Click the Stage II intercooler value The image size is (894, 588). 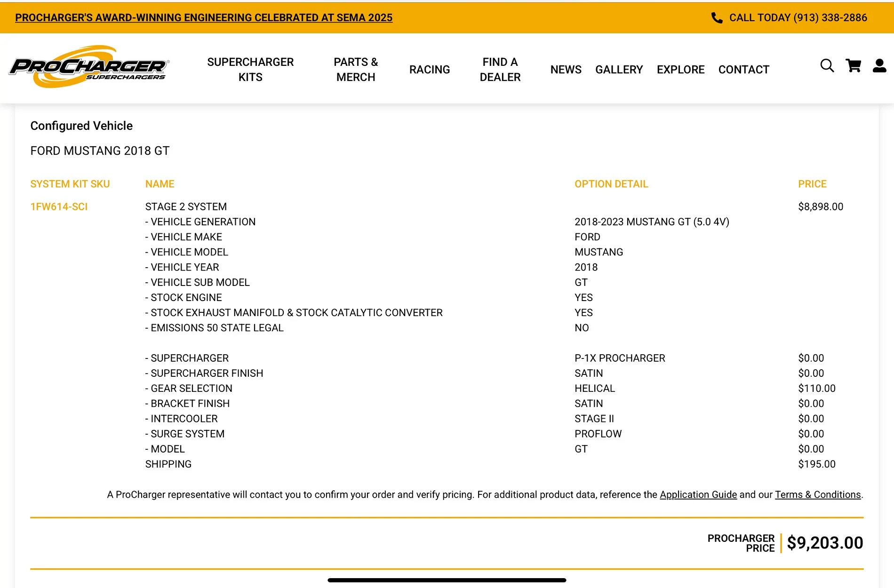[x=594, y=419]
